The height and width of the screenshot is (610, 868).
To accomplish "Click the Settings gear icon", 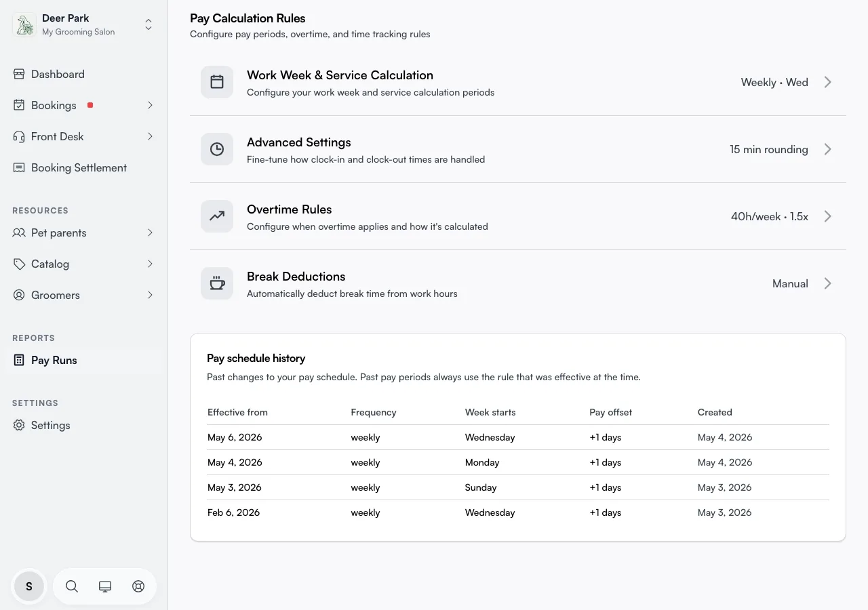I will [x=19, y=425].
